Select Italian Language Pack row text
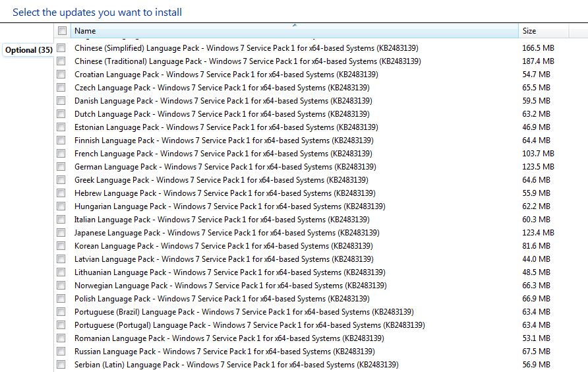Image resolution: width=588 pixels, height=372 pixels. 222,219
